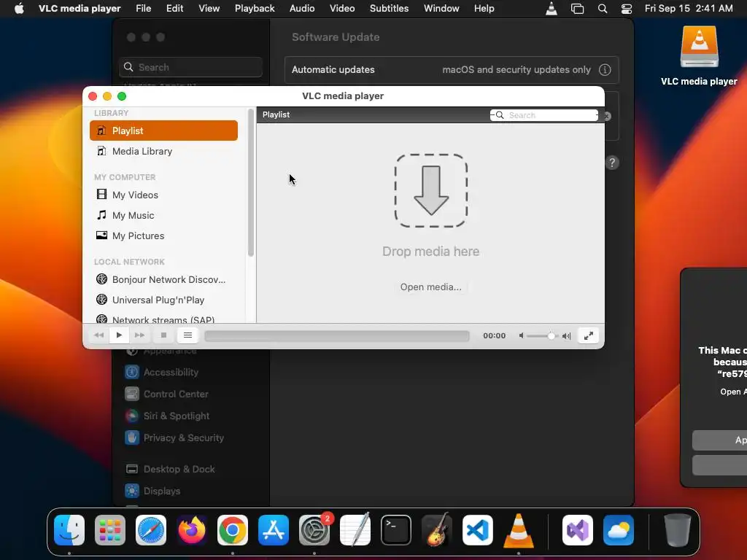The height and width of the screenshot is (560, 747).
Task: Click the System Settings Search field
Action: [190, 67]
